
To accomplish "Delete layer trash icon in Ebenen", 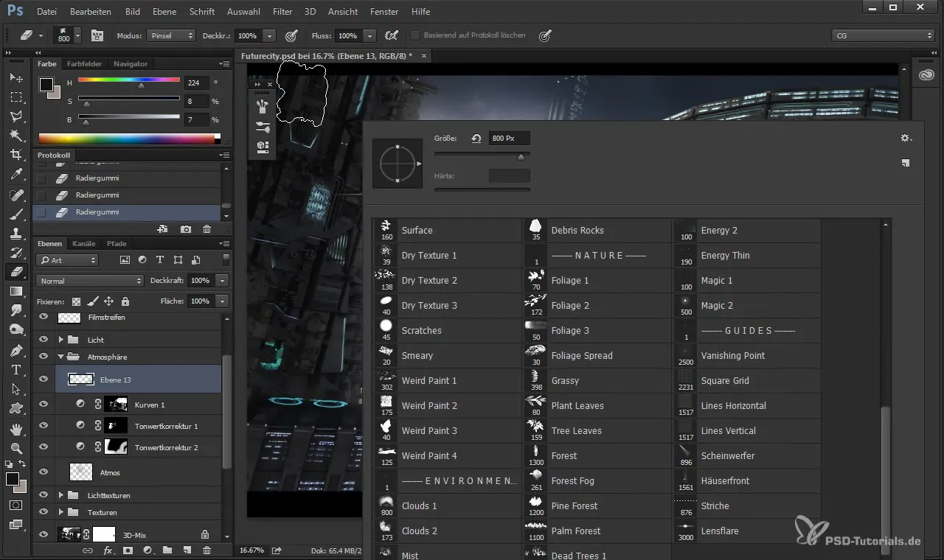I will (206, 550).
